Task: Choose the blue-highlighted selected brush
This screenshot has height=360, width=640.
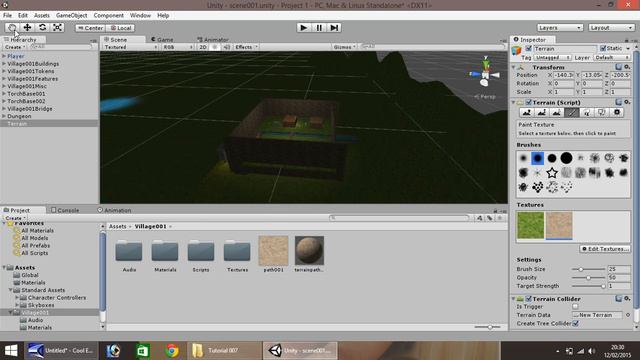Action: [x=538, y=158]
